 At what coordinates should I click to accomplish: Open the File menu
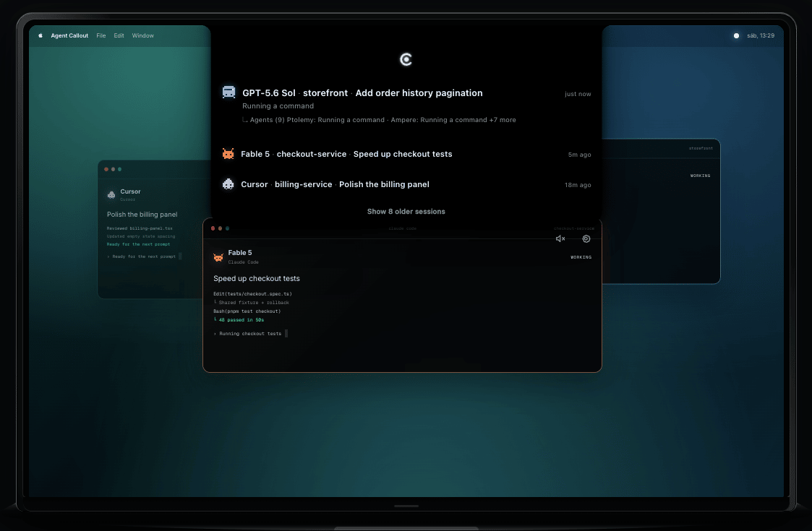(101, 35)
